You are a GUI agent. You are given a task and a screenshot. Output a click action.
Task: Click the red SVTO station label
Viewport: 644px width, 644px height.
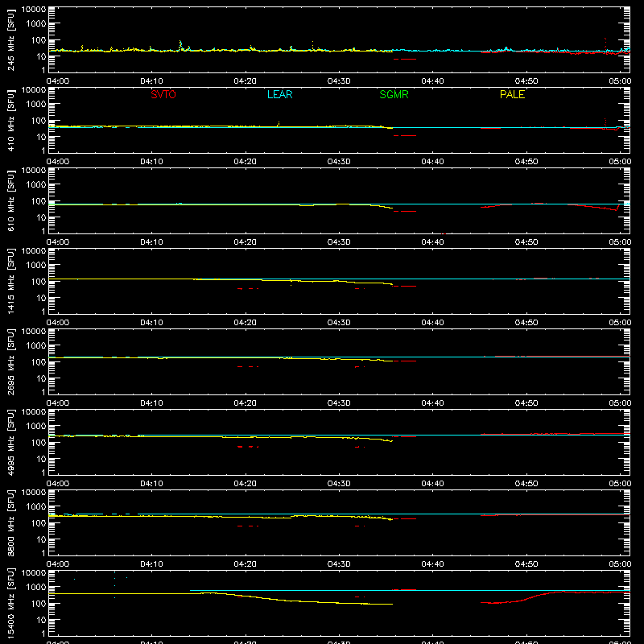coord(163,94)
